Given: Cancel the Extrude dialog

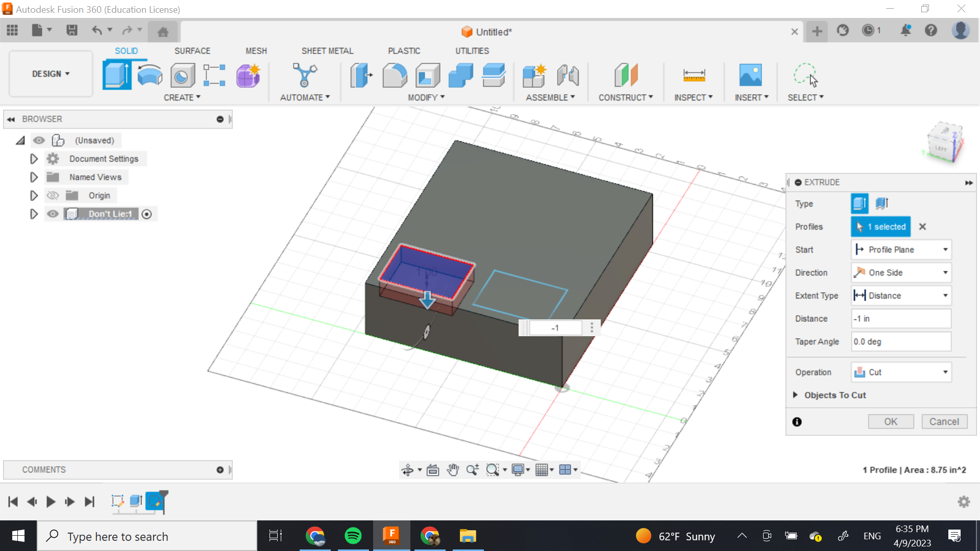Looking at the screenshot, I should coord(944,421).
